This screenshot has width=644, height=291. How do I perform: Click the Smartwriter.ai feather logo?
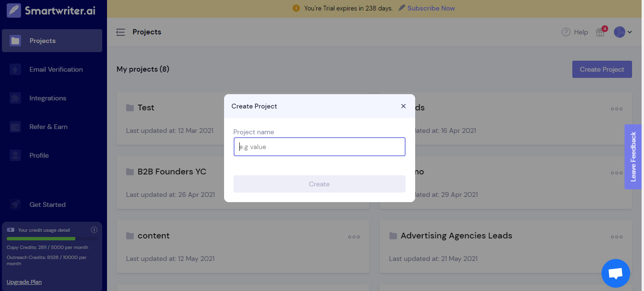[x=14, y=10]
